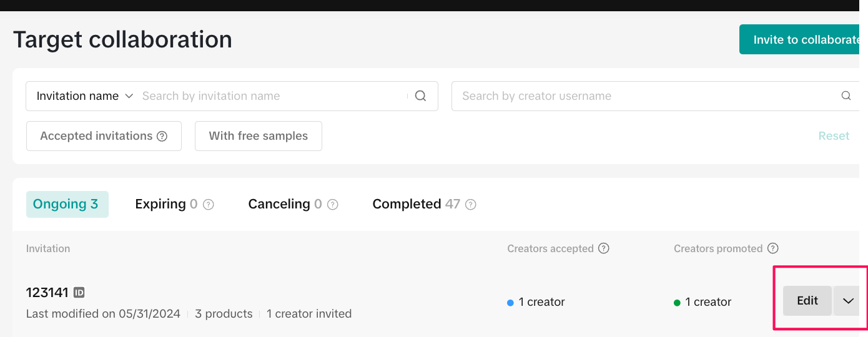Click the help icon beside Creators accepted
Image resolution: width=868 pixels, height=337 pixels.
pyautogui.click(x=603, y=248)
